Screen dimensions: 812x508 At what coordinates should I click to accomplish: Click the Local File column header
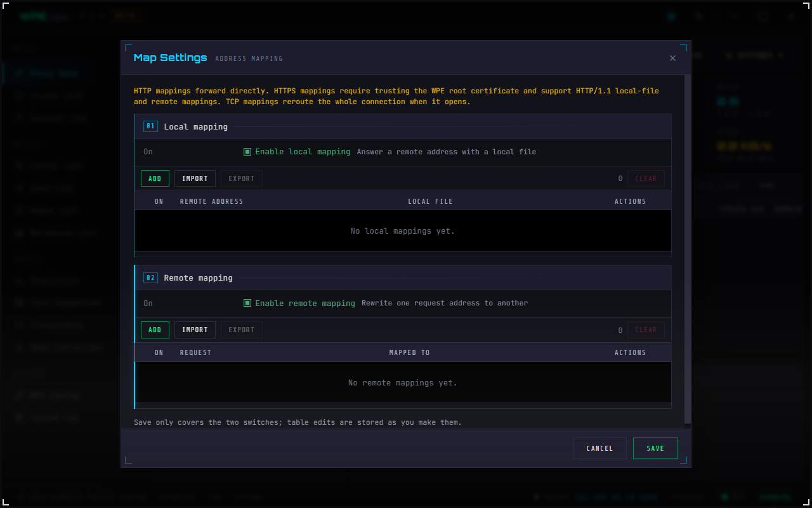[x=430, y=201]
